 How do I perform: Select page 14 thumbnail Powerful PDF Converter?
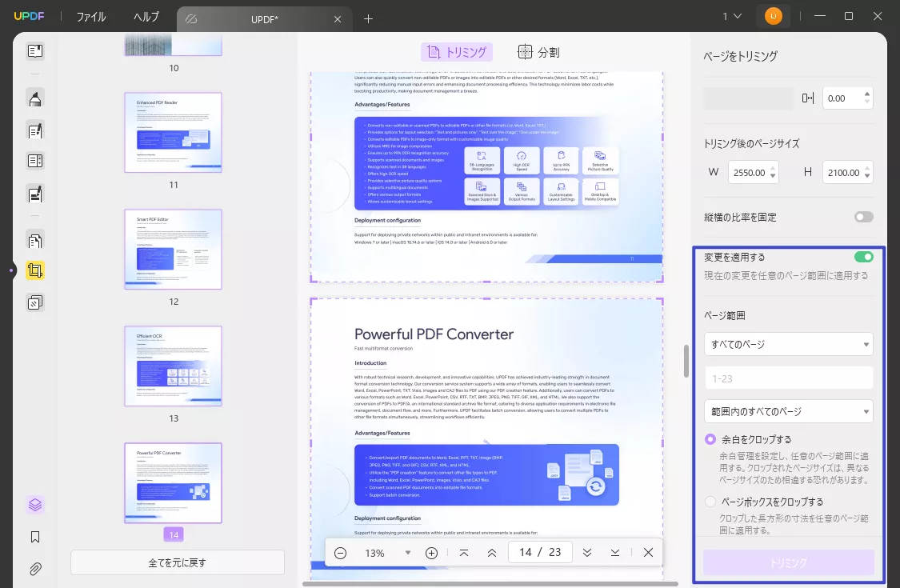pyautogui.click(x=174, y=483)
